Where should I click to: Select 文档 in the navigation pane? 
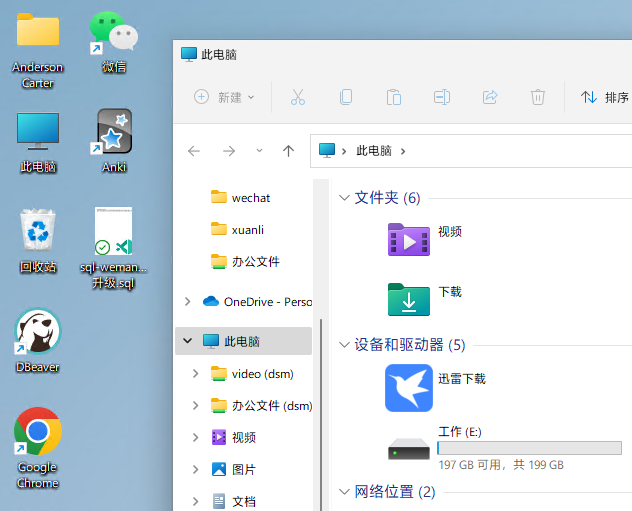click(x=234, y=501)
